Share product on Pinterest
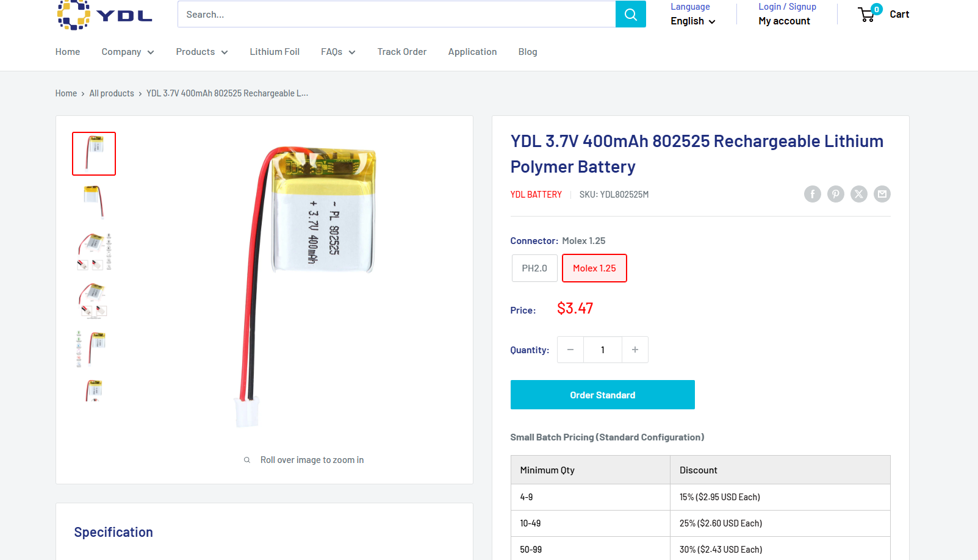 coord(836,194)
